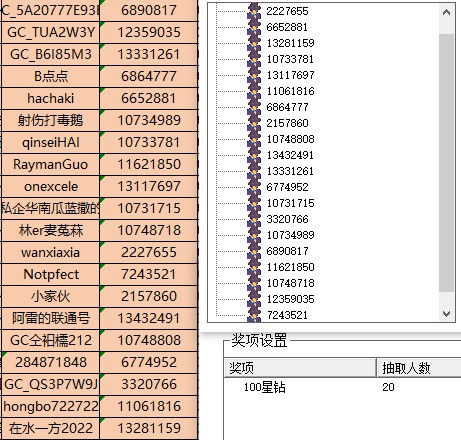
Task: Click avatar icon beside 11621850 in list
Action: [254, 267]
